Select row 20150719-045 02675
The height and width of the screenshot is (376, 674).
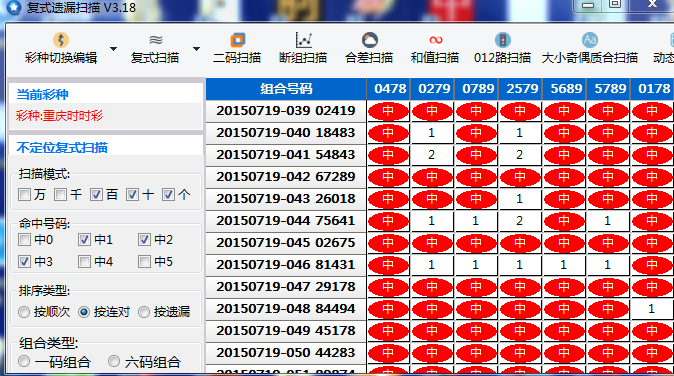(x=286, y=243)
